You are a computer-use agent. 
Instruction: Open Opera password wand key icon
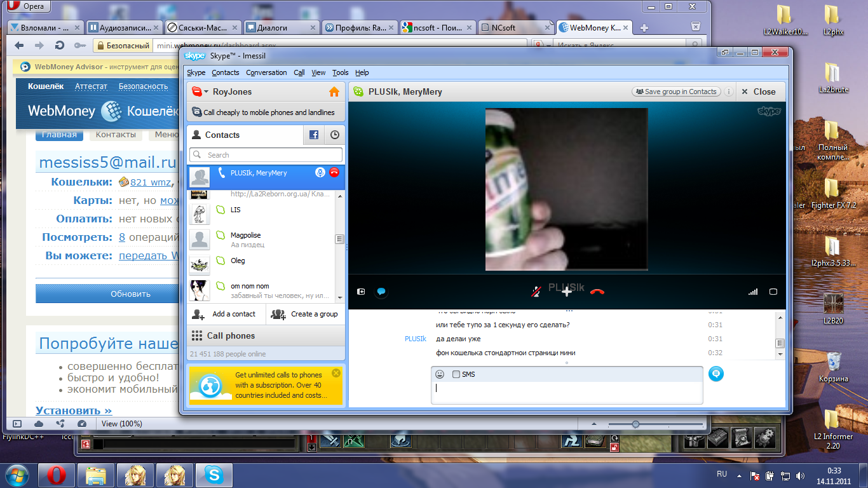(80, 45)
